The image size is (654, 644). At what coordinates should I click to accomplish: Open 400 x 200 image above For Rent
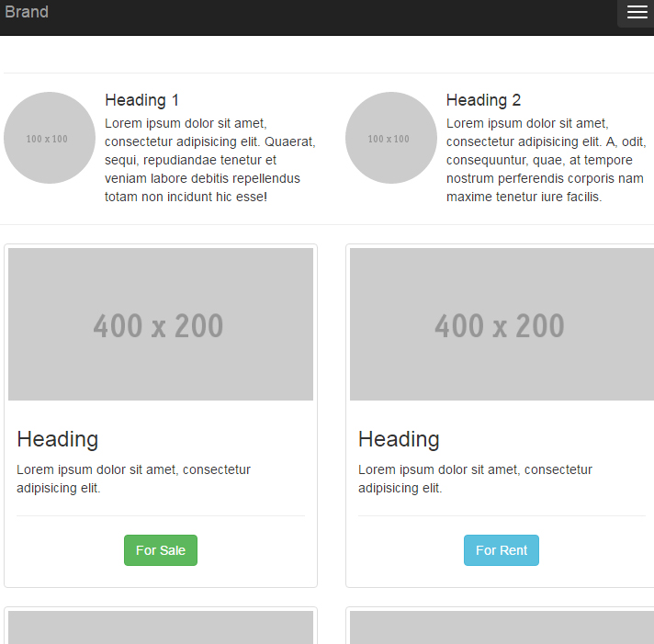point(502,324)
